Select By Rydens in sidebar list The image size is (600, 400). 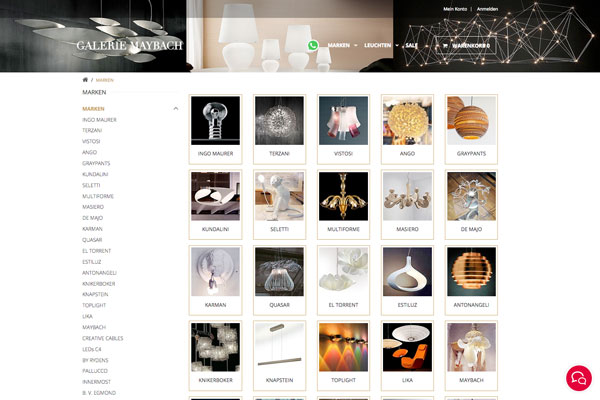pos(95,360)
